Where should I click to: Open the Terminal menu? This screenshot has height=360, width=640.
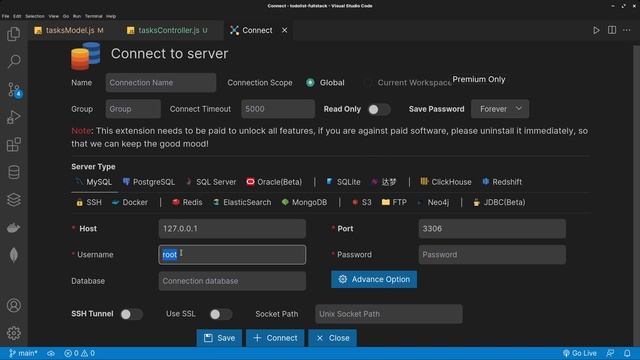(x=93, y=16)
